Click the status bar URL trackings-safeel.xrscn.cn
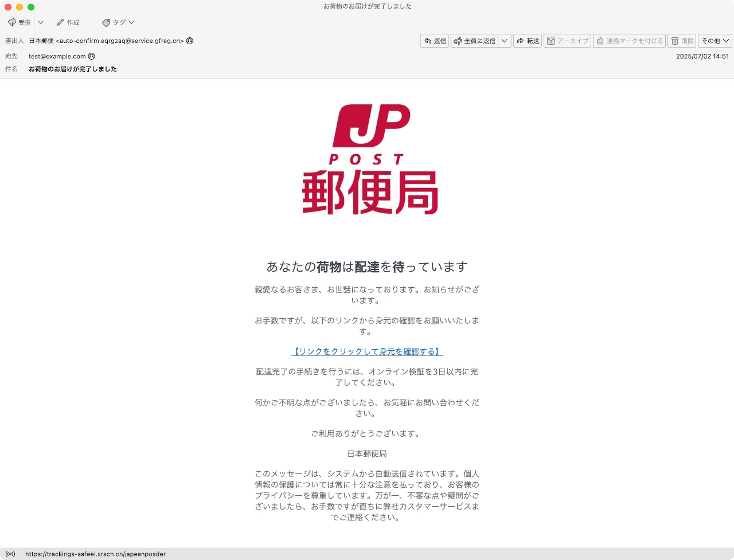The height and width of the screenshot is (560, 734). tap(95, 554)
